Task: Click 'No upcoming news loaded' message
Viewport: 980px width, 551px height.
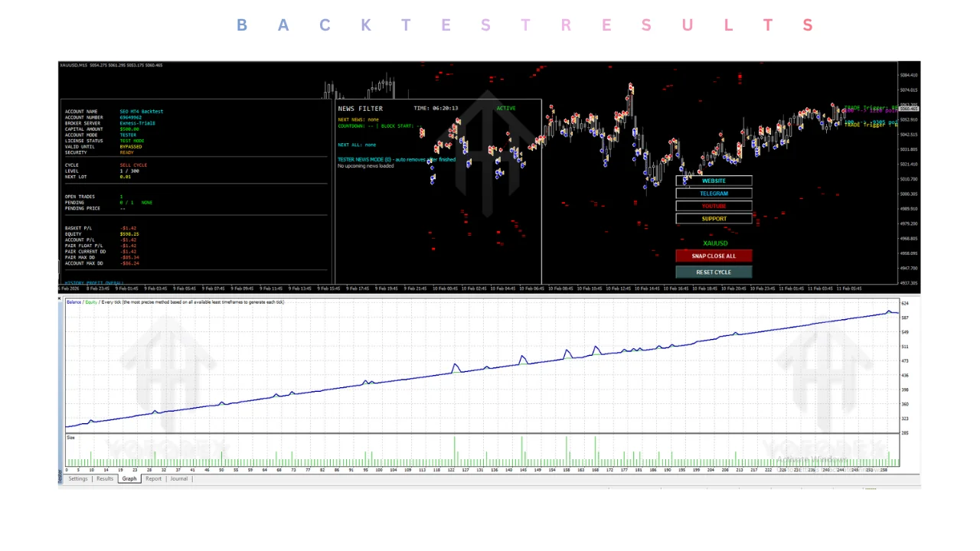Action: coord(366,166)
